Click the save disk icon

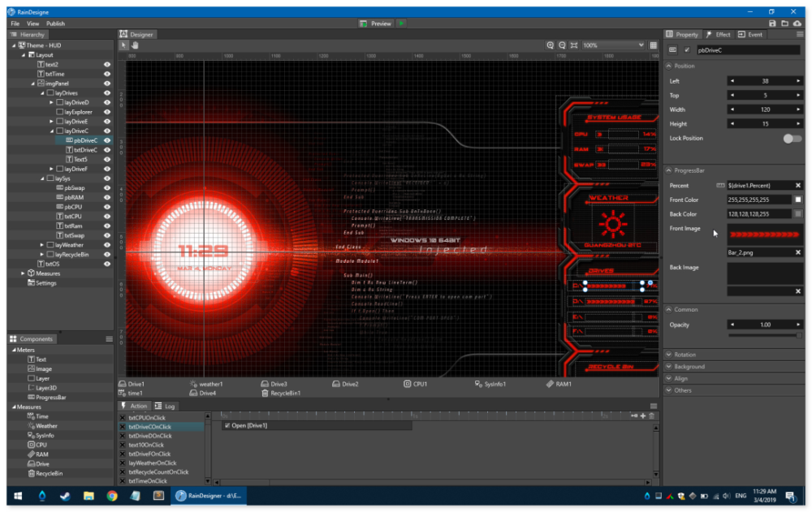click(771, 24)
